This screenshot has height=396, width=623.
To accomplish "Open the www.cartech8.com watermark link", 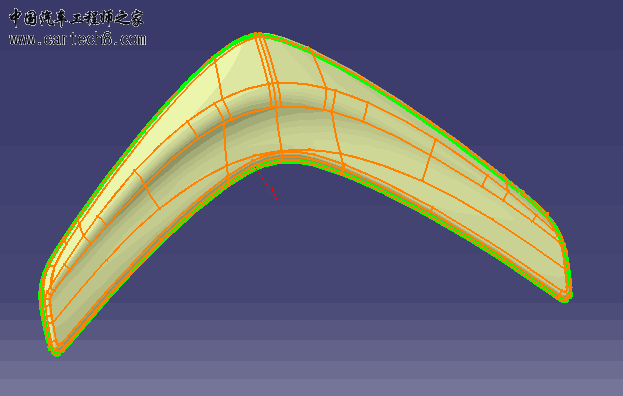I will click(x=77, y=40).
